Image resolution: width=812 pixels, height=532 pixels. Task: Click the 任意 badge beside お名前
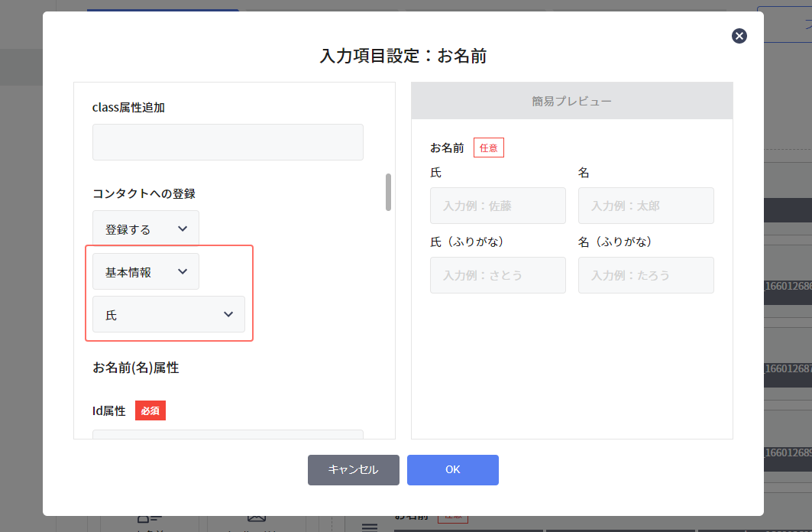488,148
